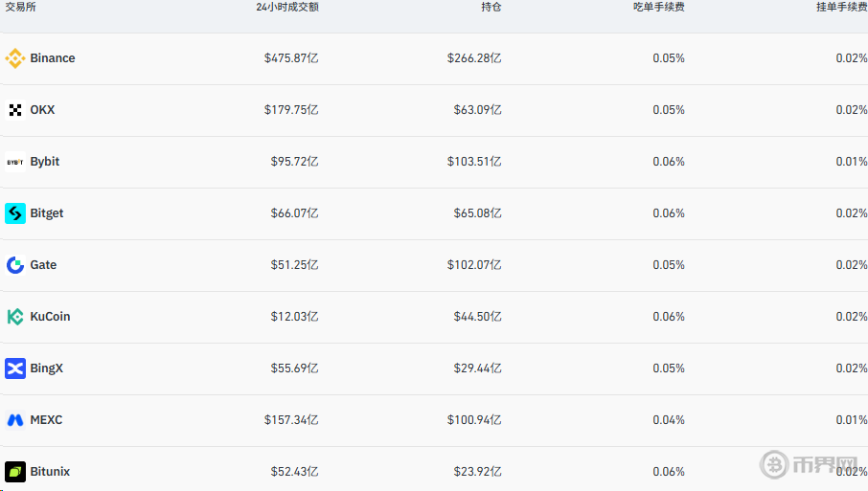
Task: Click the Bitget logo icon
Action: [15, 212]
